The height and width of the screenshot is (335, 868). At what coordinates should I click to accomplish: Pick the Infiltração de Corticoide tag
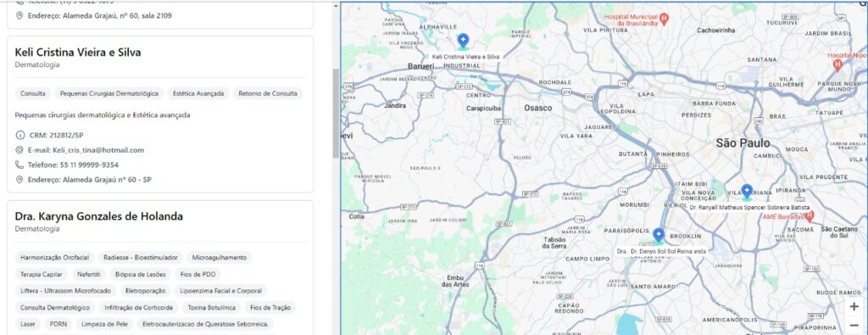[x=139, y=307]
